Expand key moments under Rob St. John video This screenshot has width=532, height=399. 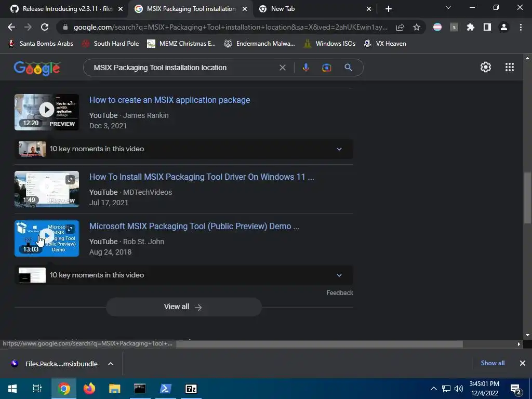point(339,275)
